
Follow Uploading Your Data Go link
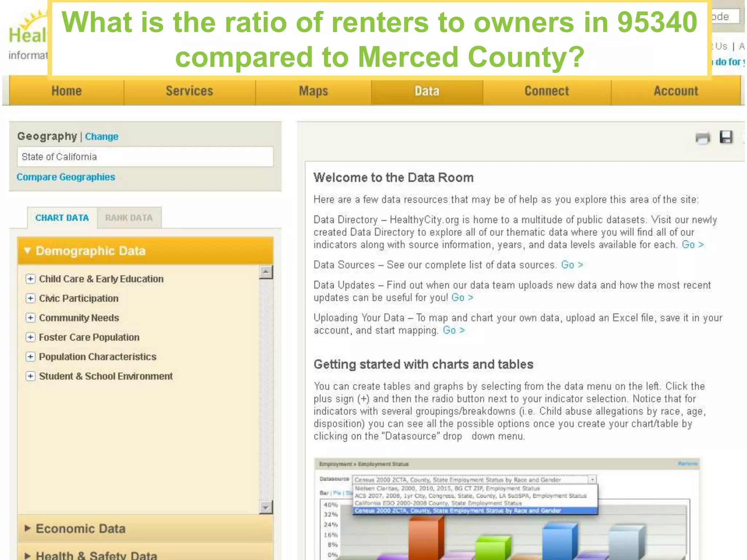pos(454,330)
